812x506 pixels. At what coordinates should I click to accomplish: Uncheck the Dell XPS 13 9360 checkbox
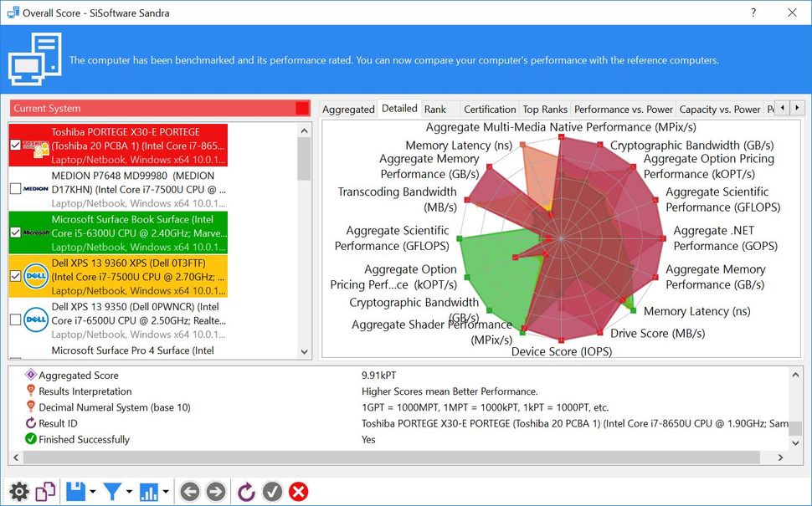point(16,276)
